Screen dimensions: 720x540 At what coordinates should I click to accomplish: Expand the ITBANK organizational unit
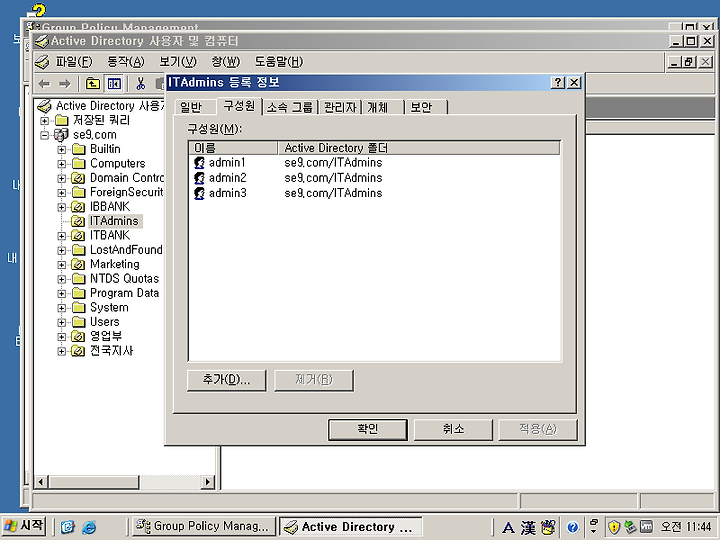pos(62,236)
